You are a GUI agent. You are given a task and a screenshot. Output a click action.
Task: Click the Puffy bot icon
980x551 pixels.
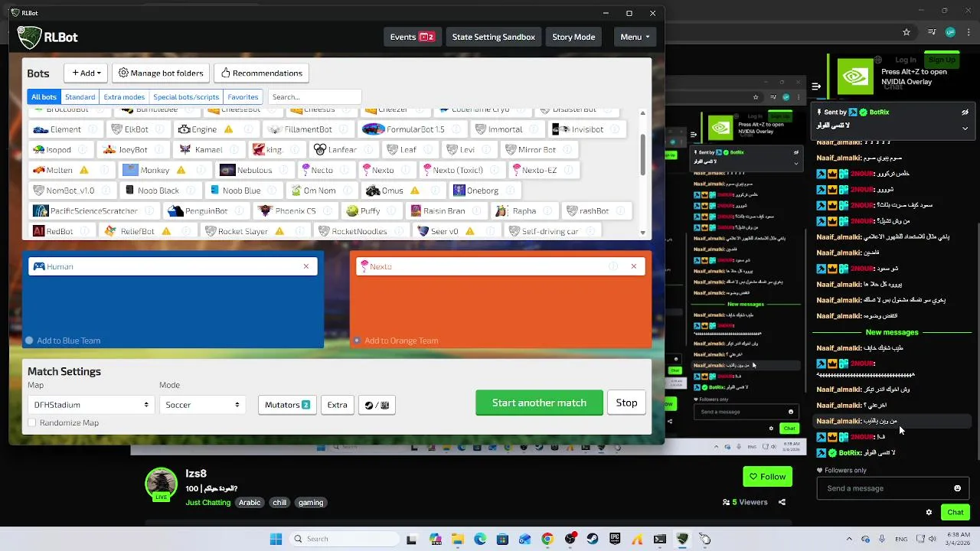352,210
